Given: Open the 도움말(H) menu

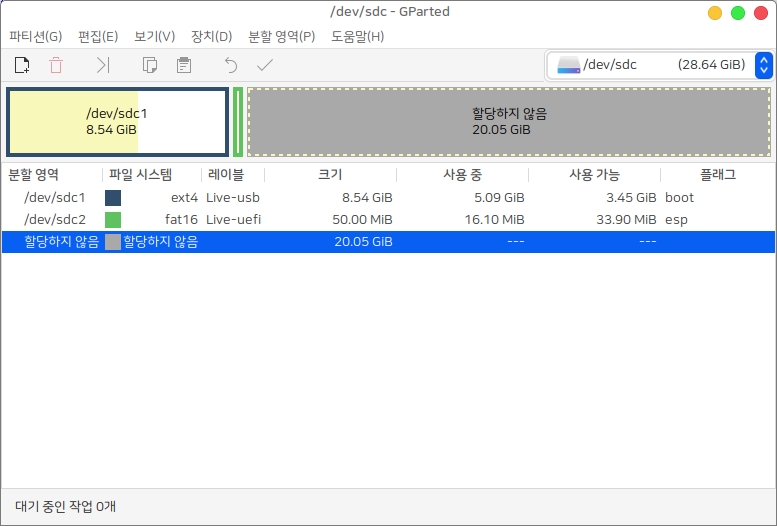Looking at the screenshot, I should [357, 36].
